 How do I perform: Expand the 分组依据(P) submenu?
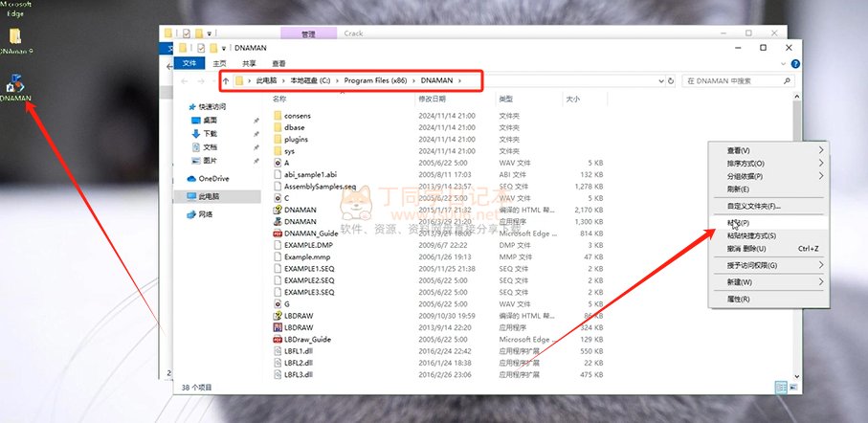point(821,176)
